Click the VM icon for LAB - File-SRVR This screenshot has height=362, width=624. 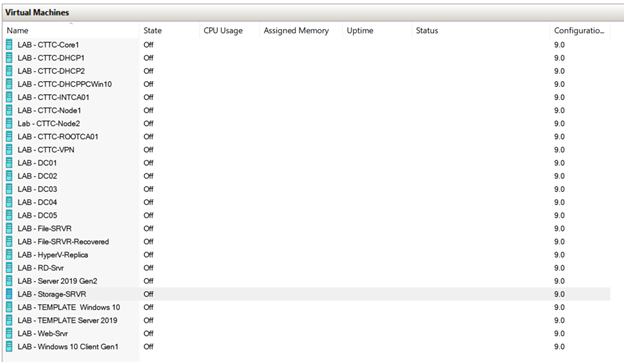point(9,228)
